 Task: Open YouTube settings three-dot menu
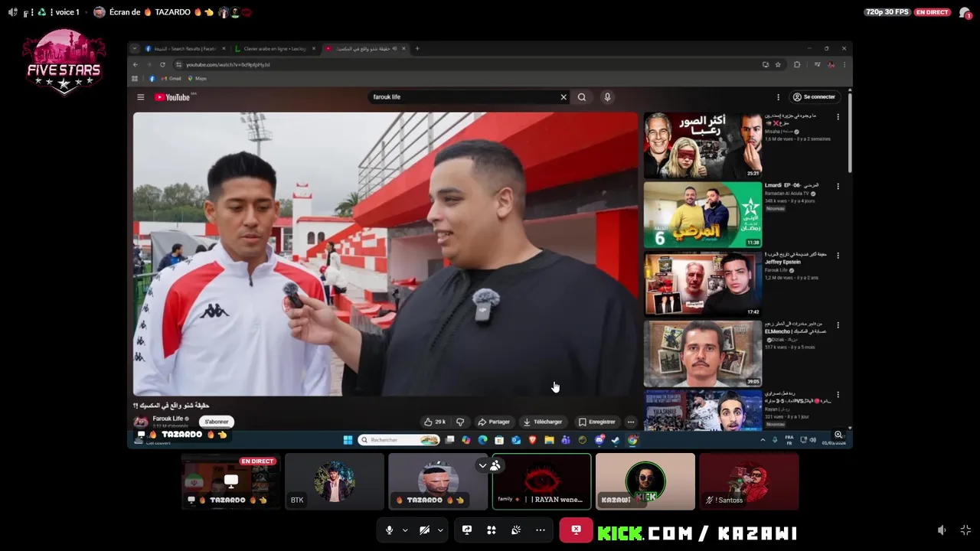[x=778, y=97]
